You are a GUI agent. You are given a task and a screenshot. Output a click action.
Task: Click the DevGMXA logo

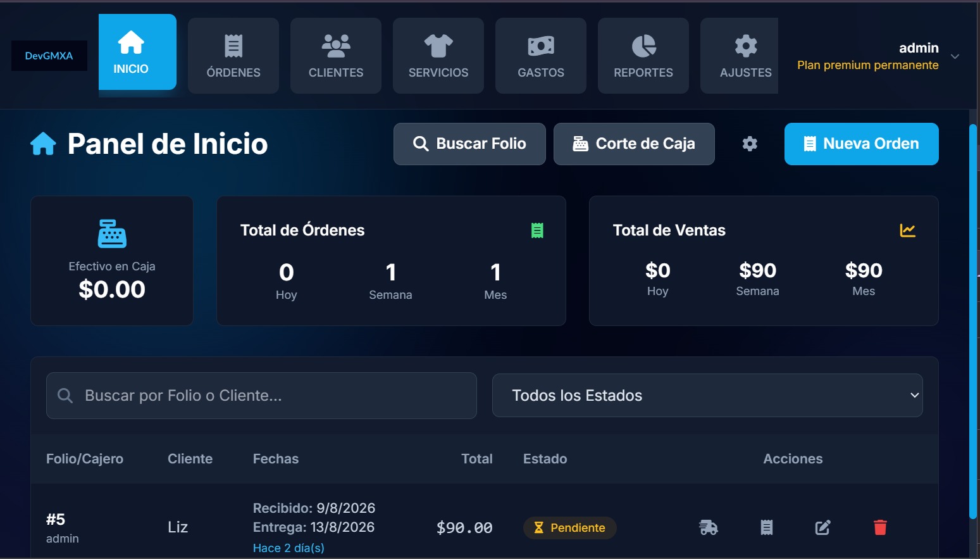(49, 56)
